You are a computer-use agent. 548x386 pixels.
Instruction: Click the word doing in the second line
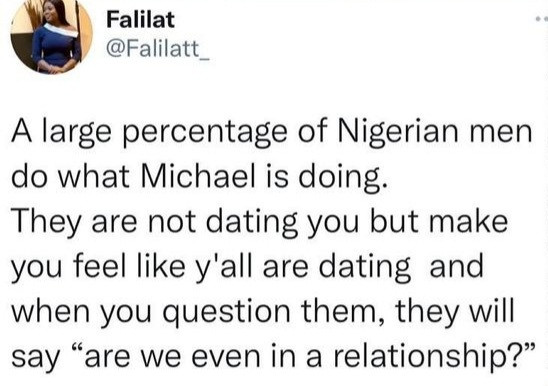point(338,177)
